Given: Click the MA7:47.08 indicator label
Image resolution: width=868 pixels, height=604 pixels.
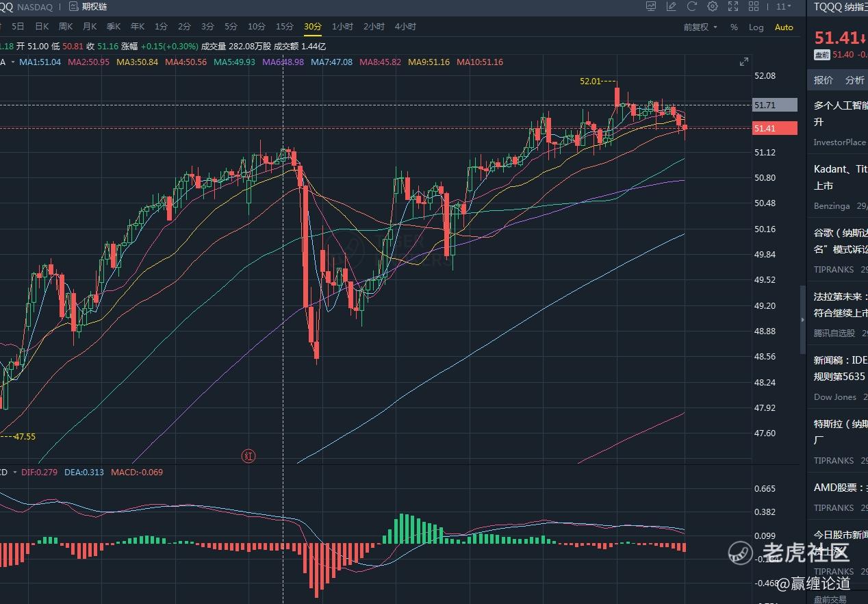Looking at the screenshot, I should click(x=332, y=62).
